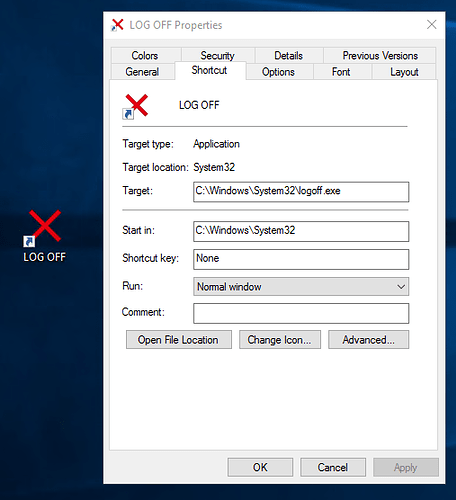Click the Target path input field
Screen dimensions: 456x500
pos(301,192)
